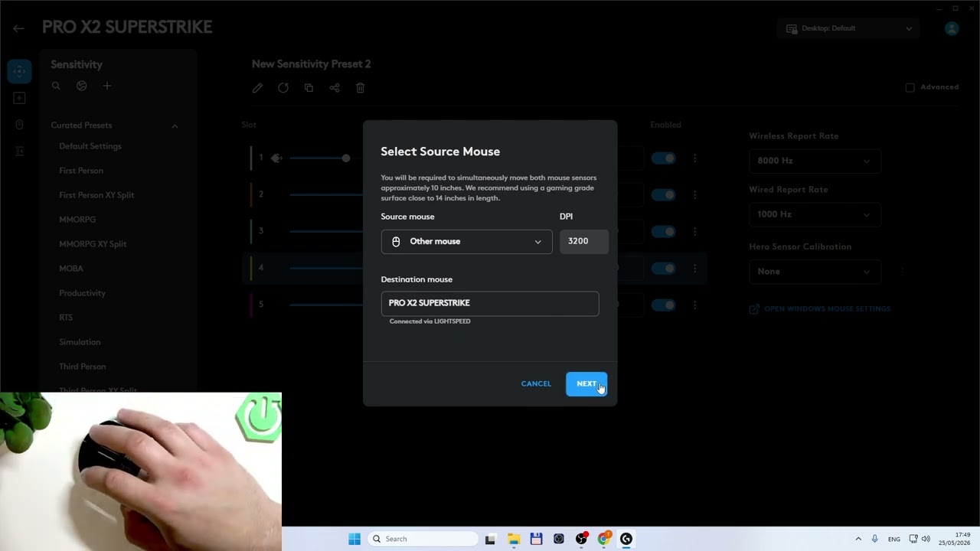980x551 pixels.
Task: Open the Source mouse dropdown
Action: (466, 242)
